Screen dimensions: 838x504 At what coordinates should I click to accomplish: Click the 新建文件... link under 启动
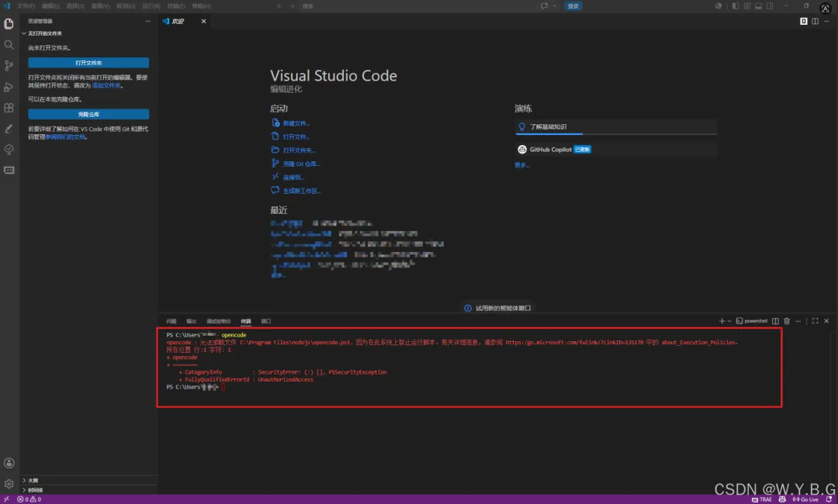click(x=291, y=123)
